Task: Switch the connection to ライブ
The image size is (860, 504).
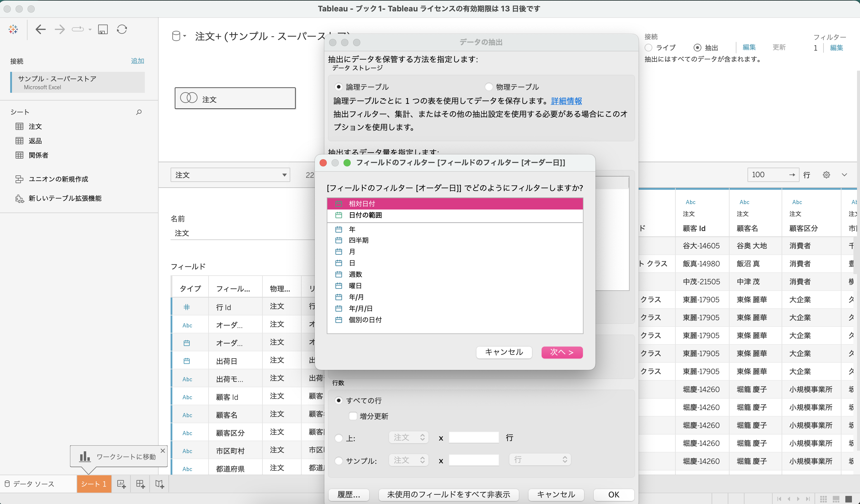Action: coord(649,47)
